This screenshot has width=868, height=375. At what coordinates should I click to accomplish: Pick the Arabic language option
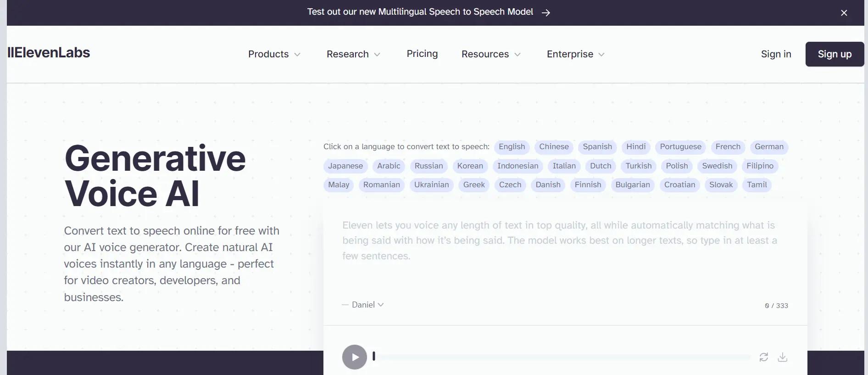(x=389, y=166)
